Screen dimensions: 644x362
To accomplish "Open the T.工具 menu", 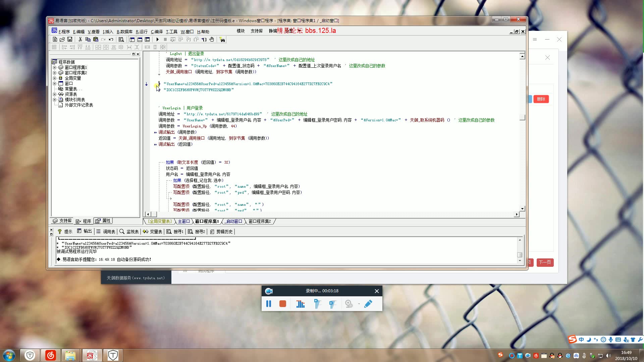I will tap(171, 32).
